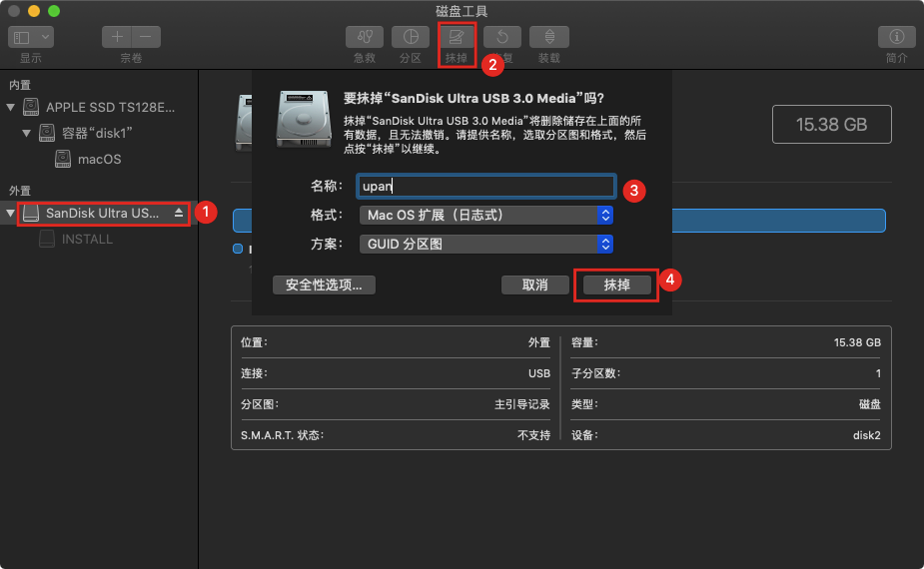Click the 取消 cancel button

535,285
